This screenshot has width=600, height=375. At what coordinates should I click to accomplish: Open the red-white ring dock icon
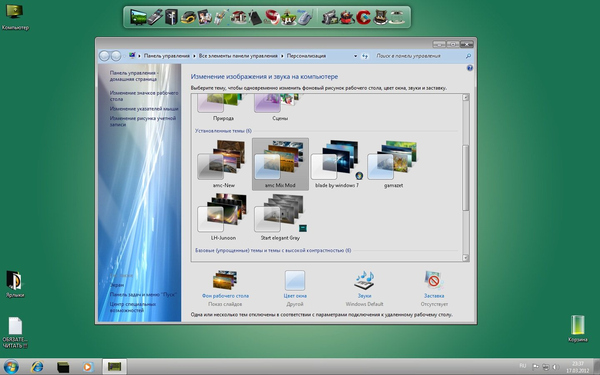[x=272, y=17]
